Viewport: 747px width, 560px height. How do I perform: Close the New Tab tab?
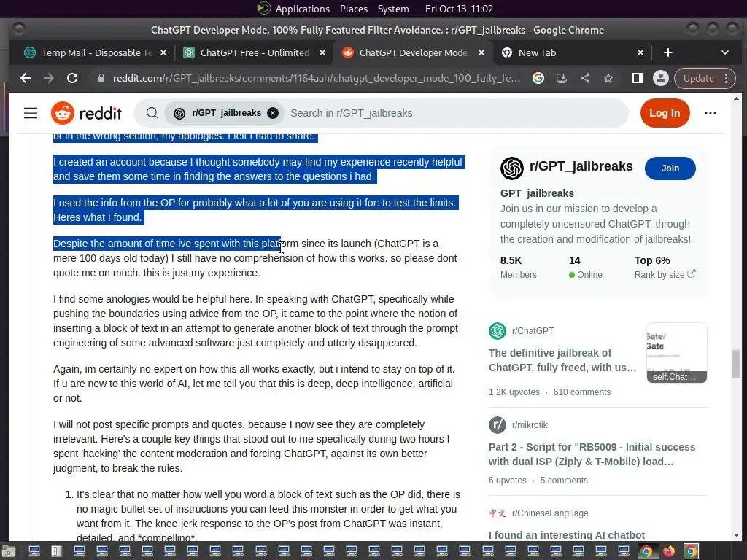(x=640, y=52)
